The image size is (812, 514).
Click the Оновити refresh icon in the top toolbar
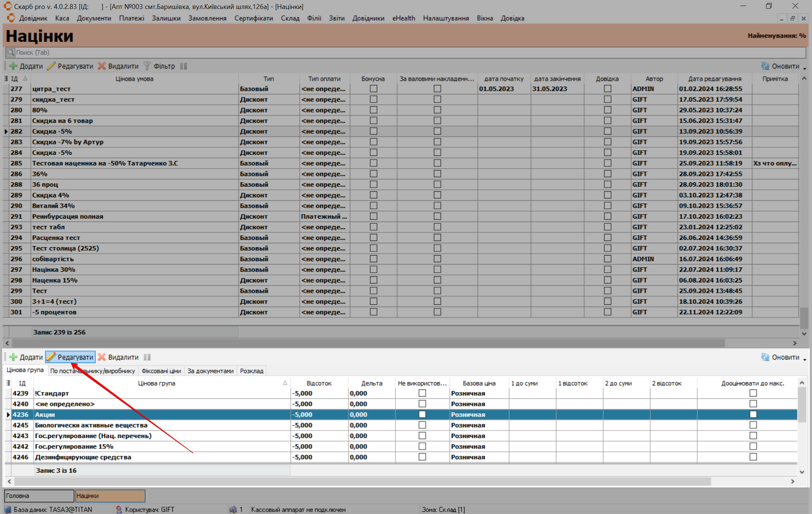[x=765, y=66]
